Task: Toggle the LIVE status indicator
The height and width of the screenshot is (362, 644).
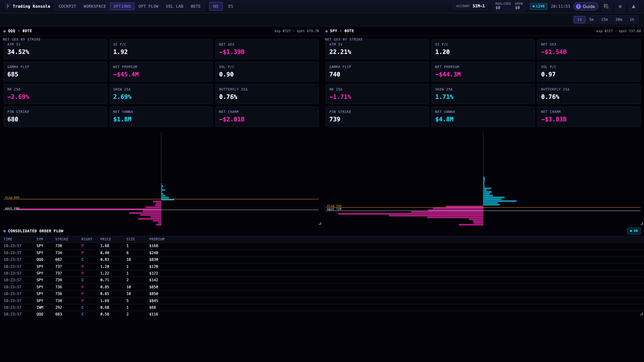Action: 539,6
